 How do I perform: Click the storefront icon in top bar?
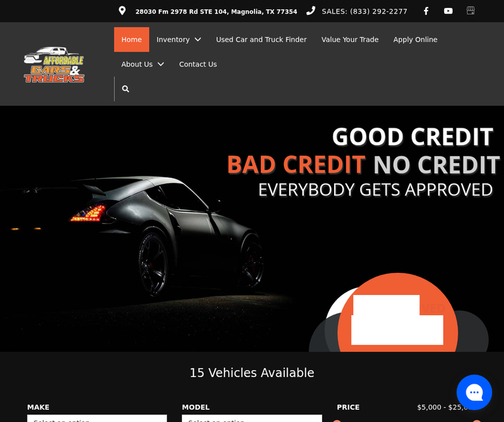(470, 11)
